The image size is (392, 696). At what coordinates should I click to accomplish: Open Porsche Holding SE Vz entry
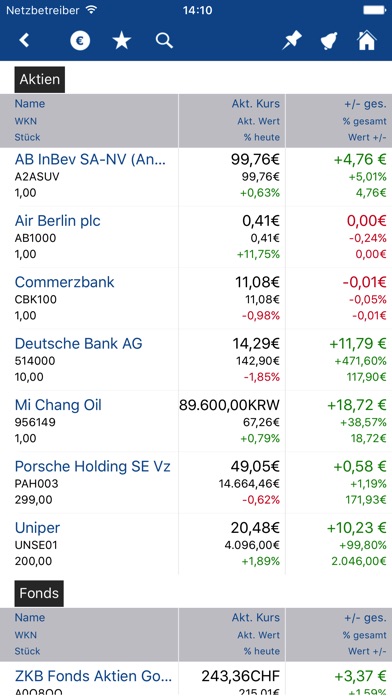(196, 482)
